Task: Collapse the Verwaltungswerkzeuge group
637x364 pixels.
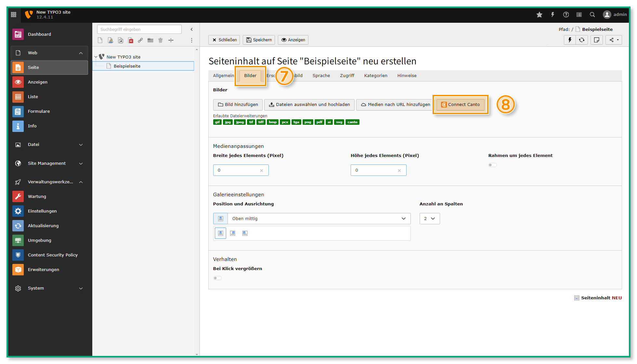Action: click(x=49, y=182)
